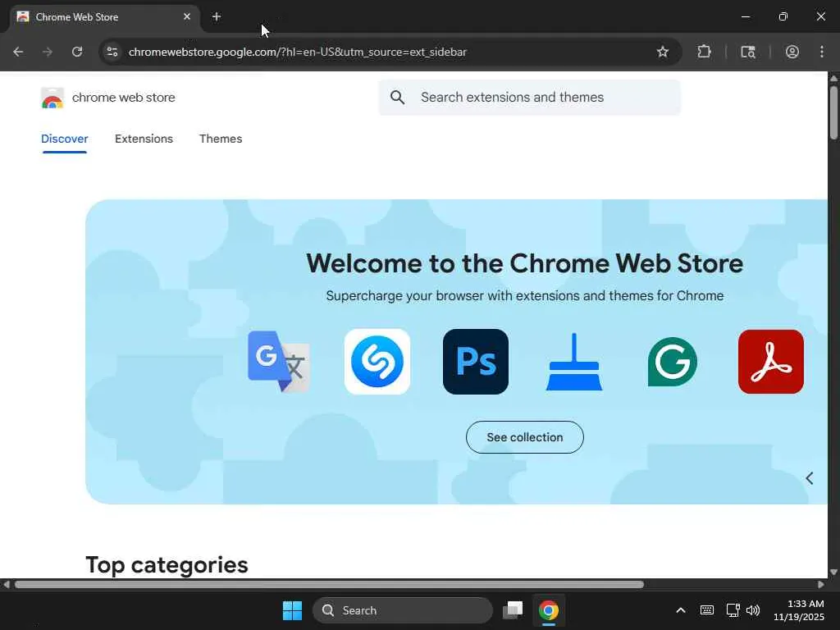Click the Windows taskbar Search box
This screenshot has height=630, width=840.
(402, 610)
